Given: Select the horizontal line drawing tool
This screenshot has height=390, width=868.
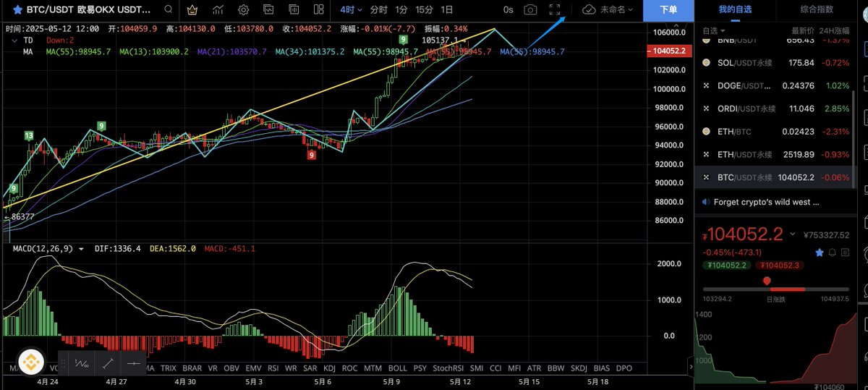Looking at the screenshot, I should 133,363.
